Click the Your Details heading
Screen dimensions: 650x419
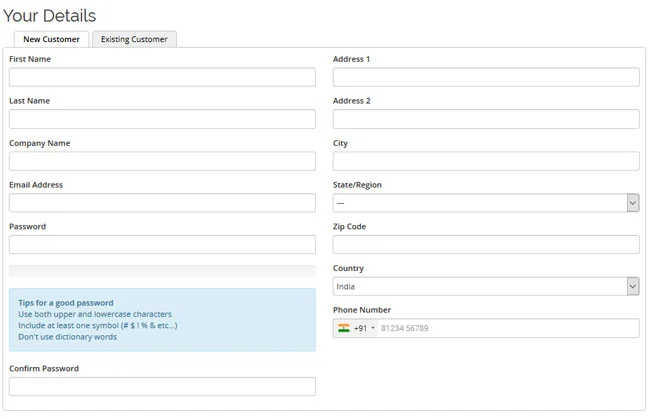click(50, 16)
